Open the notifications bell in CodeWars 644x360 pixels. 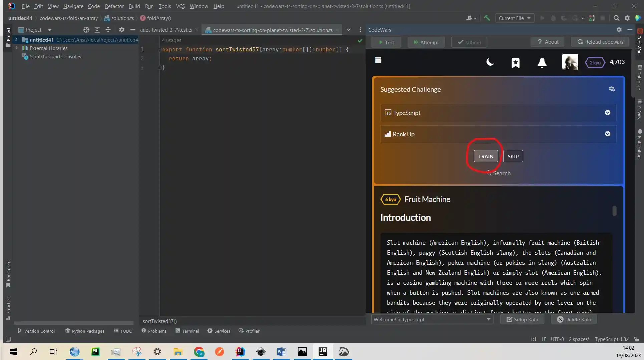542,63
